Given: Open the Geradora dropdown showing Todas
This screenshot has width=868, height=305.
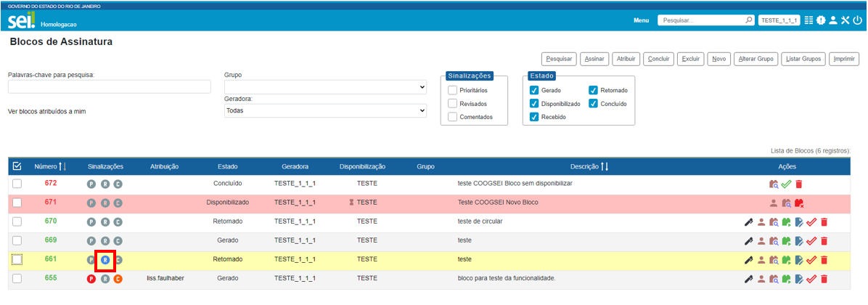Looking at the screenshot, I should (x=325, y=111).
